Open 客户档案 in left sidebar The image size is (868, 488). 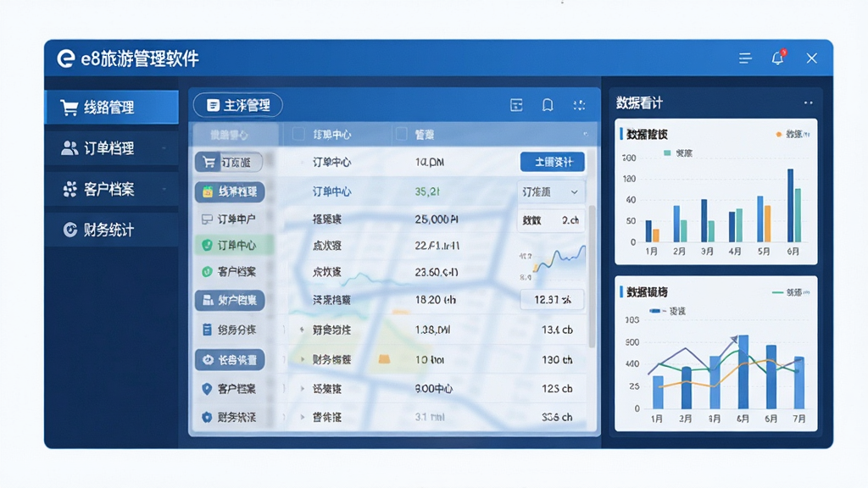(x=111, y=189)
